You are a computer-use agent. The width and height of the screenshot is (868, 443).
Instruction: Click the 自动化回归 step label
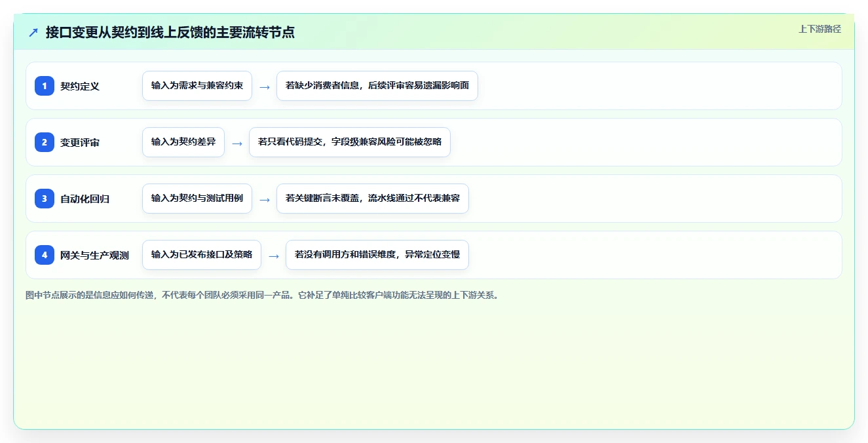(85, 199)
